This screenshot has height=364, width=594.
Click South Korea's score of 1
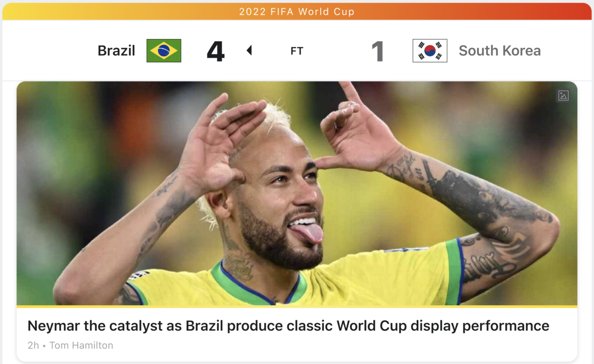tap(378, 51)
